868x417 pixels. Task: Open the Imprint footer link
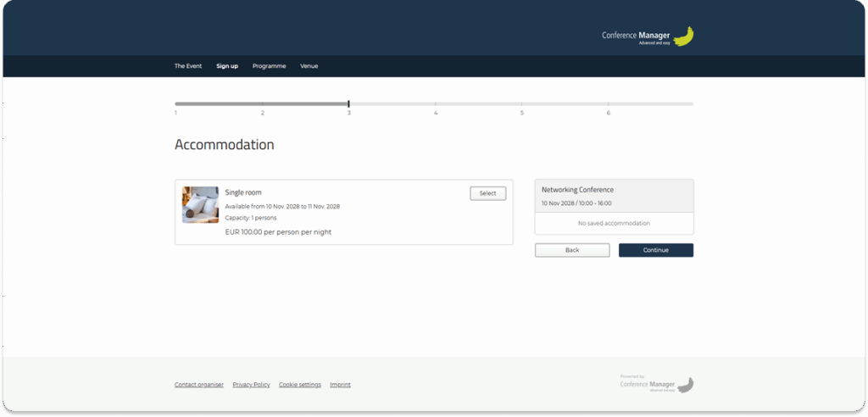click(340, 385)
